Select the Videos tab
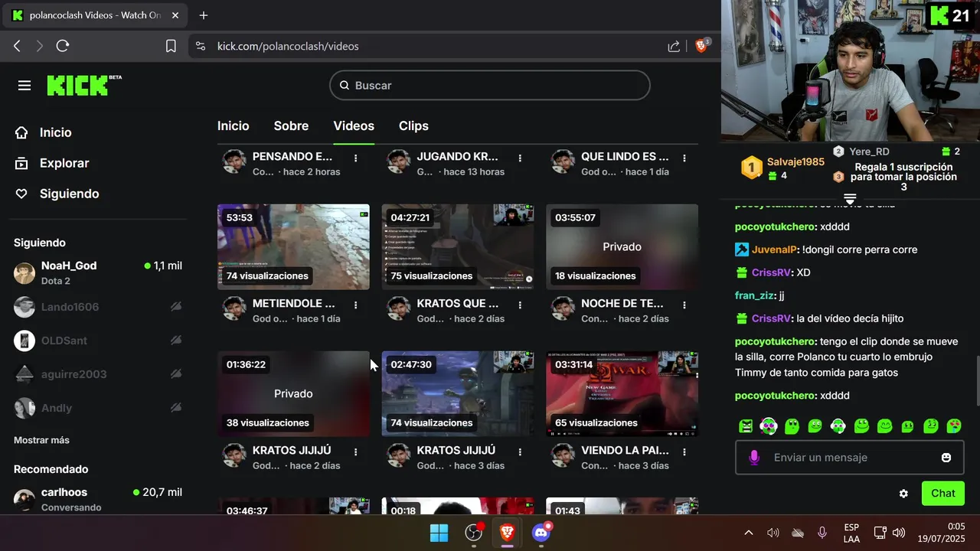The image size is (980, 551). pyautogui.click(x=354, y=126)
